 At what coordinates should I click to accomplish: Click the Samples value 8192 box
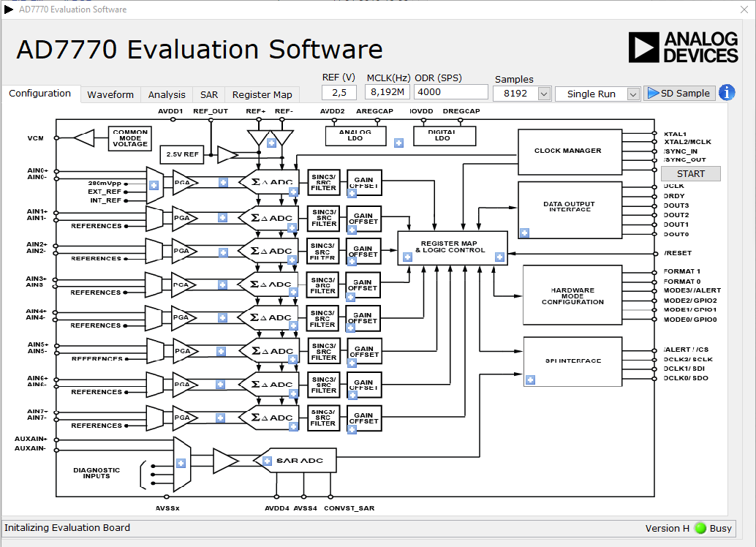[515, 94]
